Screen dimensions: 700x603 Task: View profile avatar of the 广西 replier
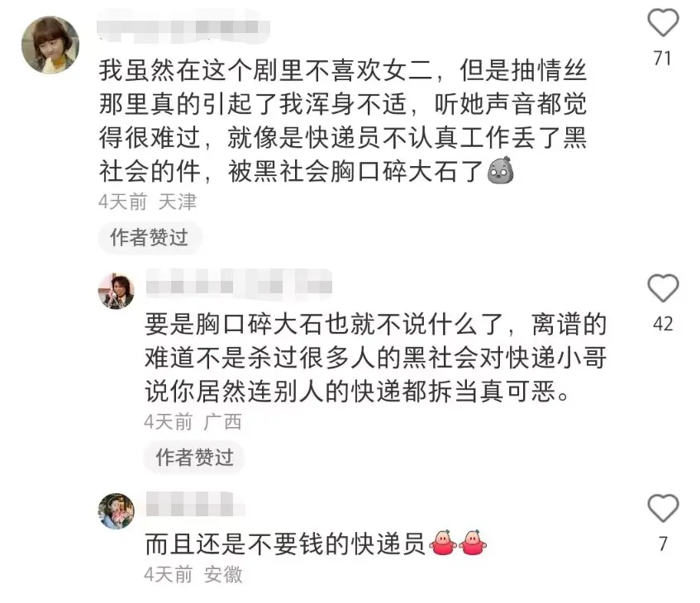pyautogui.click(x=116, y=291)
